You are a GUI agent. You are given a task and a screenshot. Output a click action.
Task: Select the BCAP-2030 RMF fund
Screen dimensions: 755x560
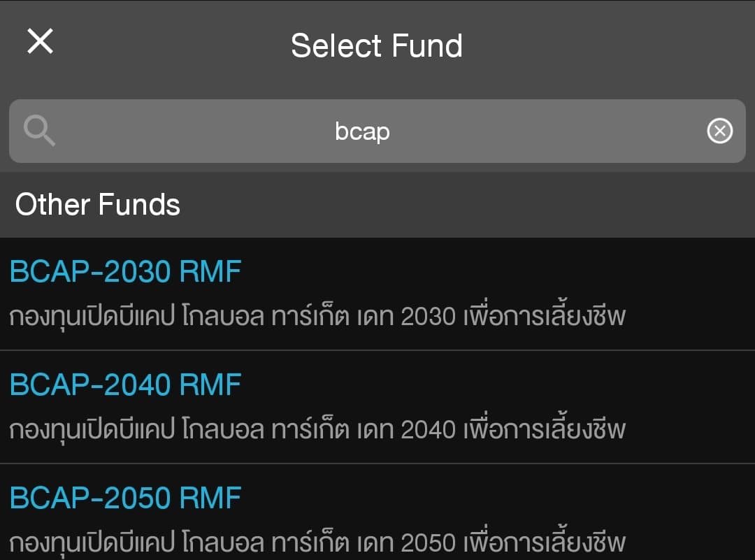[125, 272]
